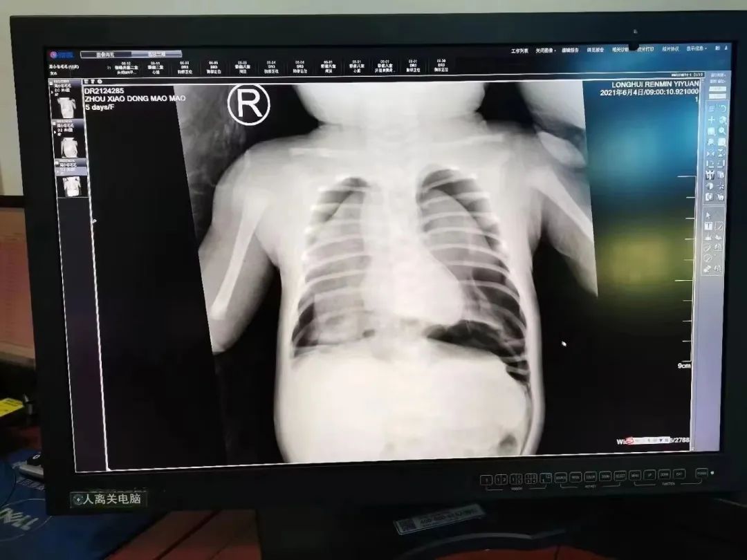Open the 工作列表 menu item
The image size is (747, 560).
pyautogui.click(x=519, y=51)
